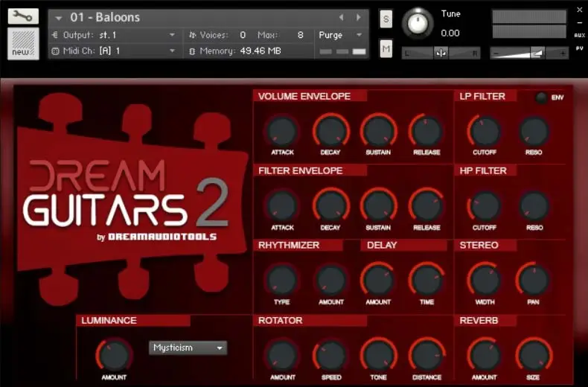Viewport: 588px width, 387px height.
Task: Open instrument edit mode with wrench icon
Action: (x=23, y=16)
